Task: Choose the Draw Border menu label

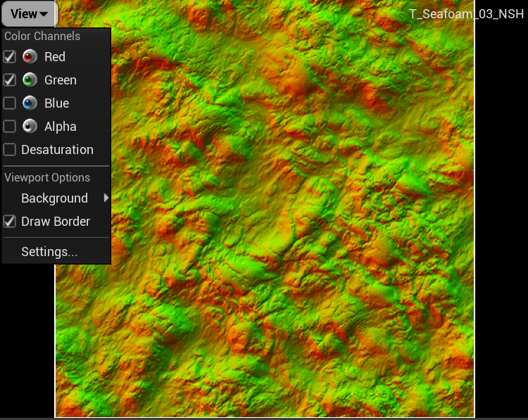Action: coord(56,222)
